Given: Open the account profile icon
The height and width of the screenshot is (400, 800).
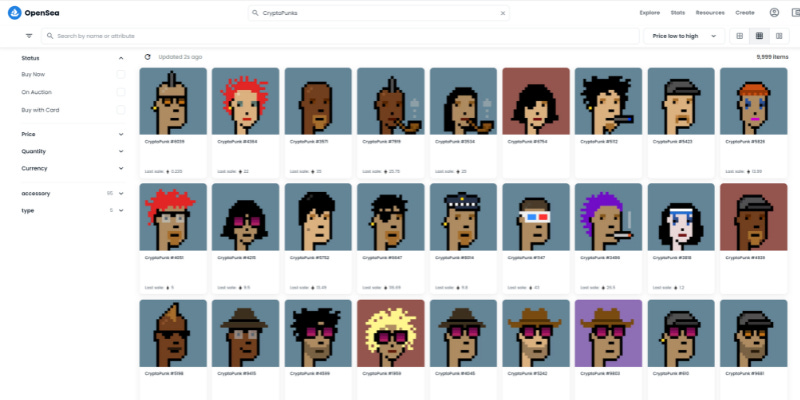Looking at the screenshot, I should (774, 13).
